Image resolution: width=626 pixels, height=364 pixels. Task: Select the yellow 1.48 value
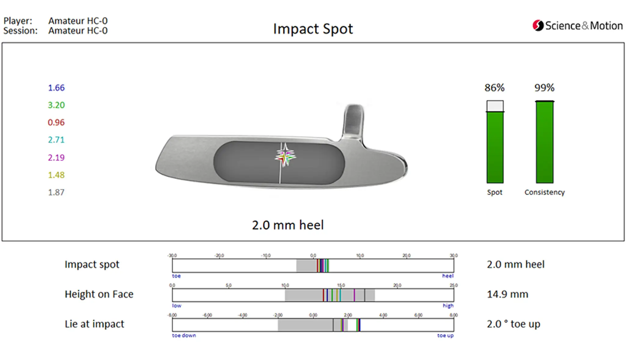pos(56,175)
